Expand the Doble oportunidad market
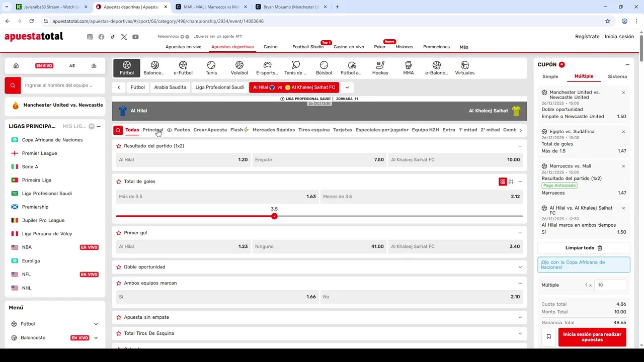644x362 pixels. point(520,267)
